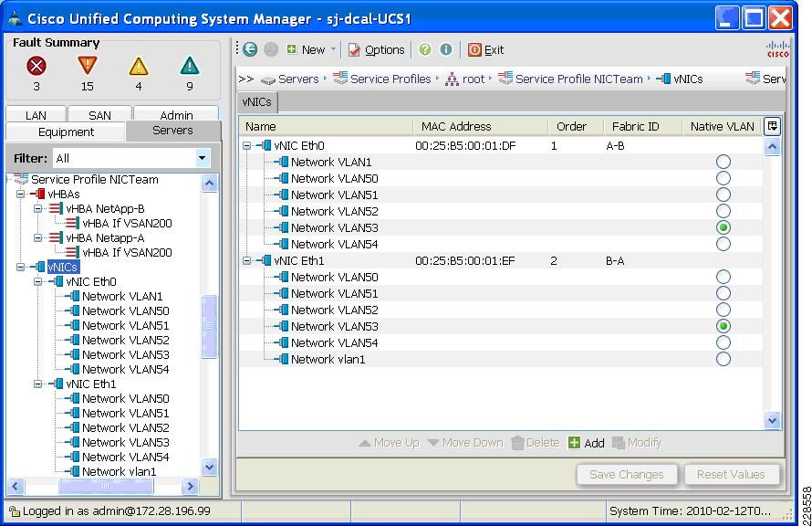This screenshot has width=812, height=526.
Task: Click the Delete button
Action: (536, 443)
